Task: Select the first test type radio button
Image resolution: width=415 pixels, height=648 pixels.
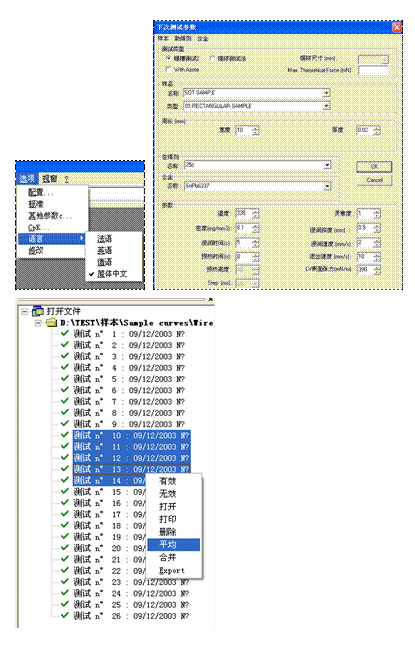Action: [x=168, y=58]
